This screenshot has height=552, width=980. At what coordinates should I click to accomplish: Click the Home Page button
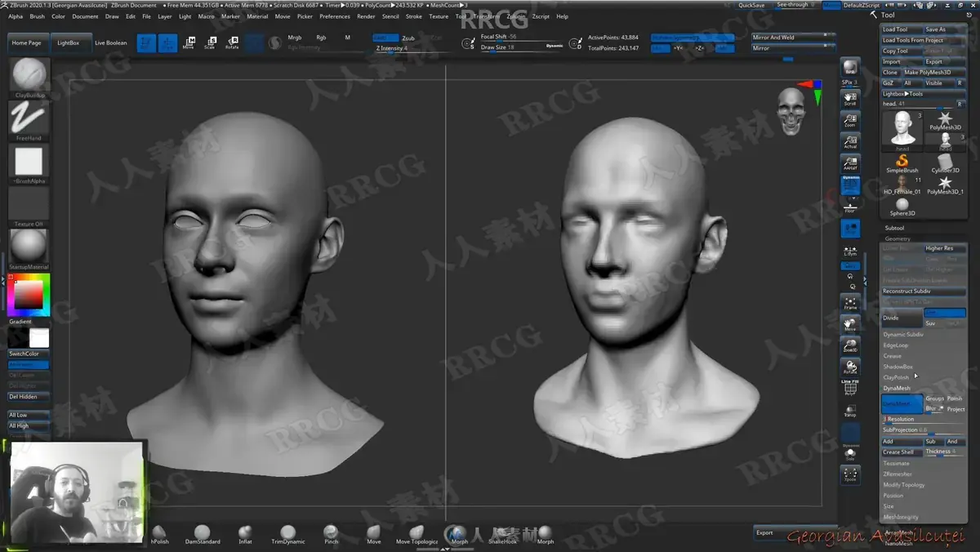[x=27, y=42]
